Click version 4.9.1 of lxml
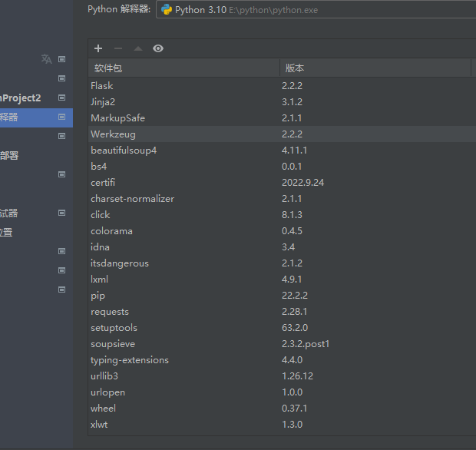This screenshot has width=476, height=450. (292, 279)
